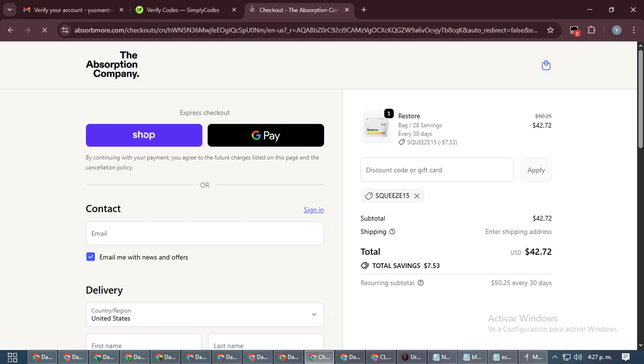The image size is (644, 364).
Task: Open the Windows notification center
Action: click(x=626, y=357)
